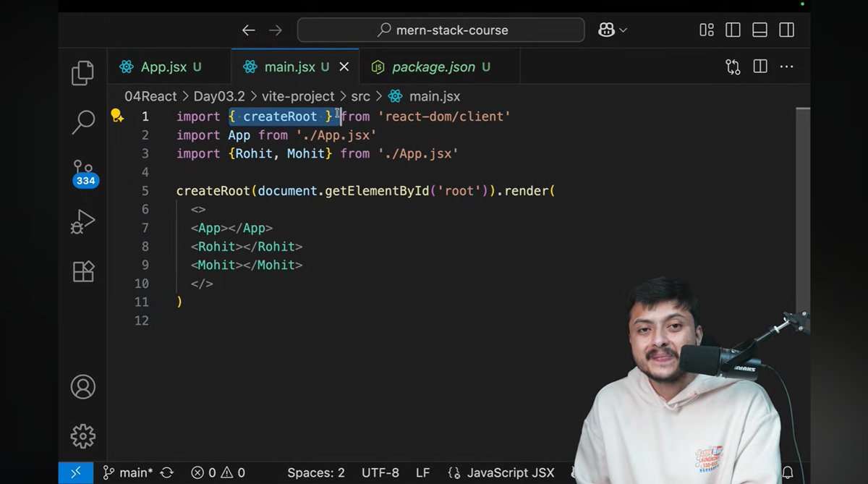Click createRoot in import on line 1
Viewport: 868px width, 484px height.
pyautogui.click(x=280, y=116)
